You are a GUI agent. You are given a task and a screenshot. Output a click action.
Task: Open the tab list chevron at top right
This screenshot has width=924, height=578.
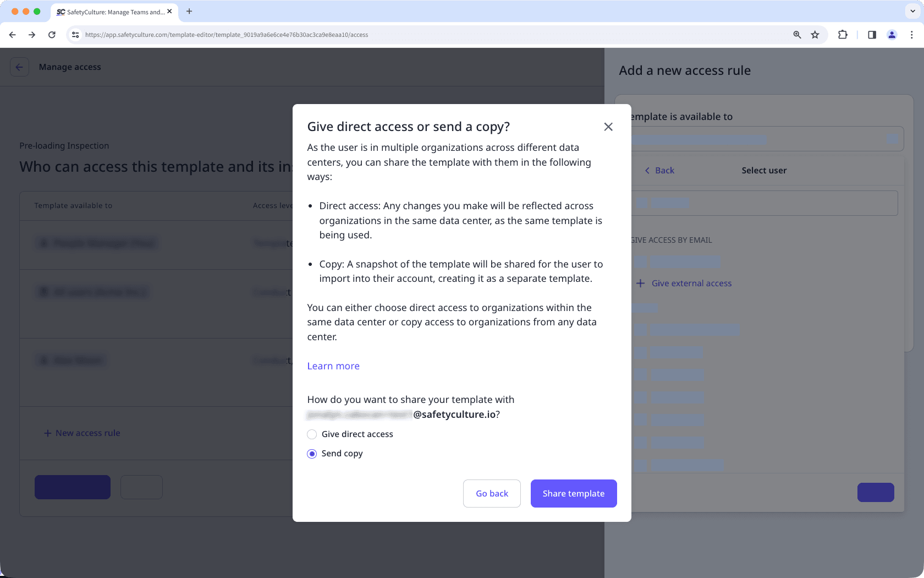point(912,11)
